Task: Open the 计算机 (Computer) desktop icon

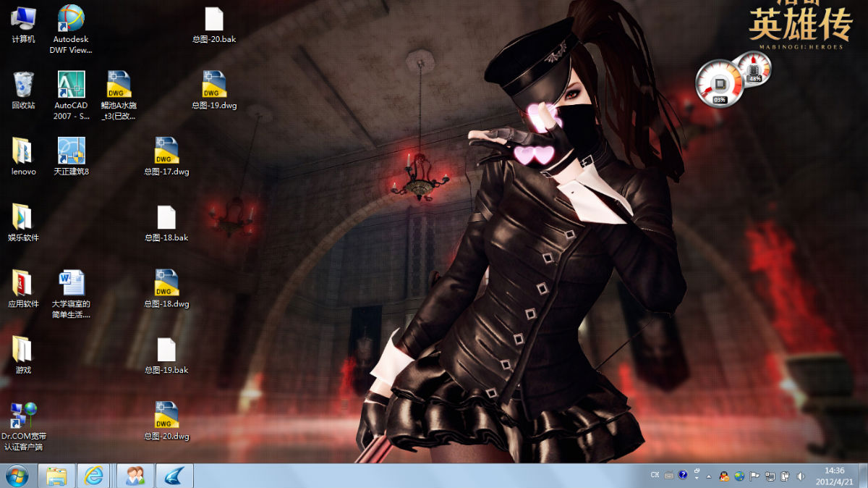Action: (23, 24)
